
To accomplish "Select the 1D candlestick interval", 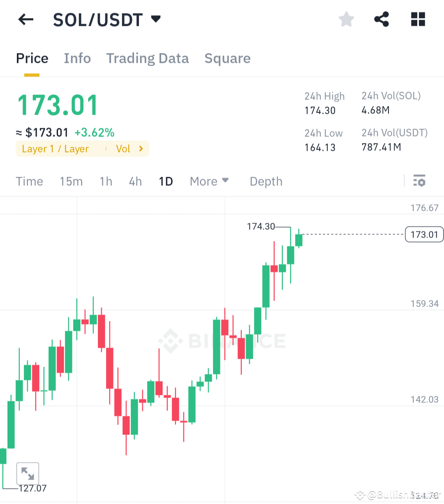I will click(166, 181).
